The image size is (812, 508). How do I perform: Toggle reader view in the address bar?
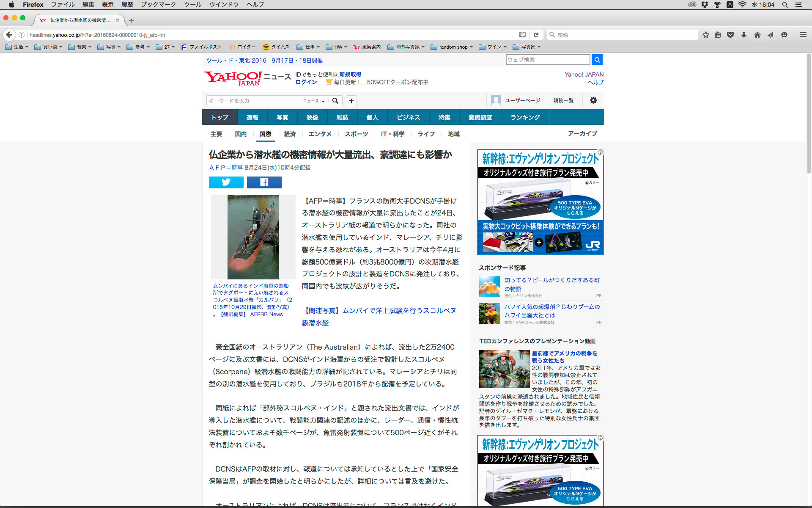pos(522,35)
